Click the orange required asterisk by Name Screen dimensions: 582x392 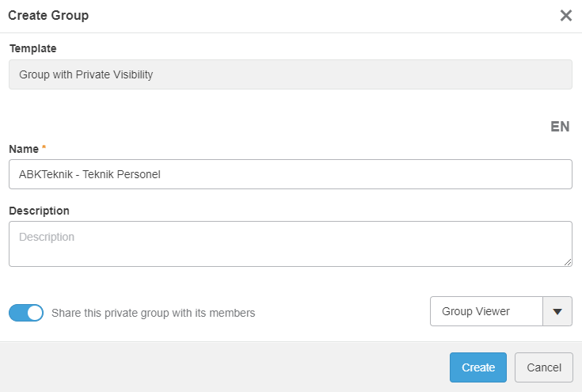(44, 149)
